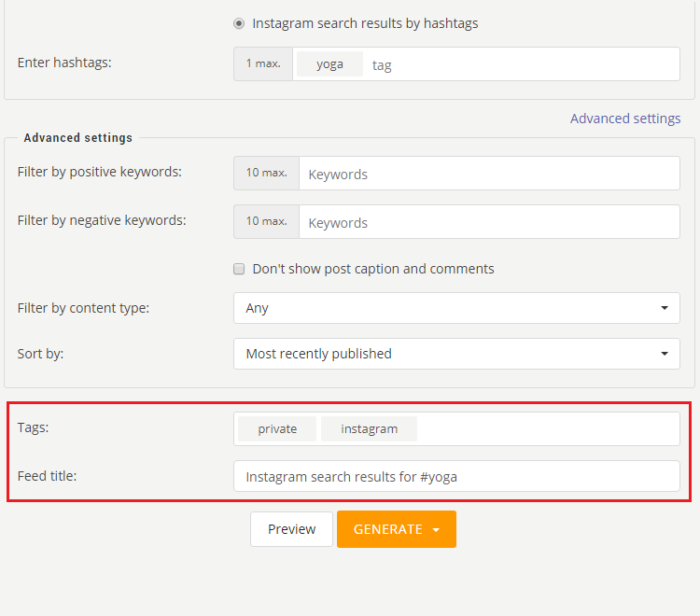700x616 pixels.
Task: Select the private tag chip
Action: (x=277, y=429)
